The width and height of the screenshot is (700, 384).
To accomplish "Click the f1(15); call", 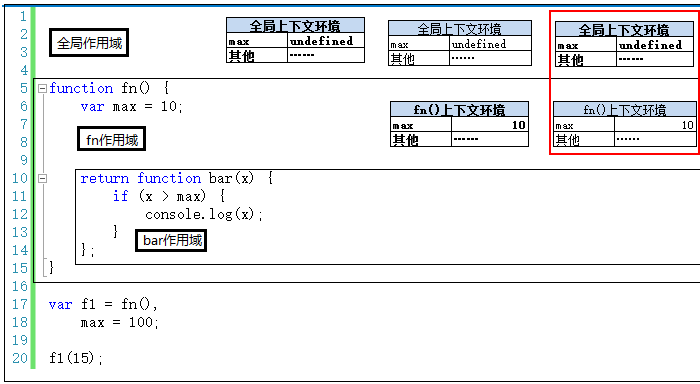I will point(76,358).
